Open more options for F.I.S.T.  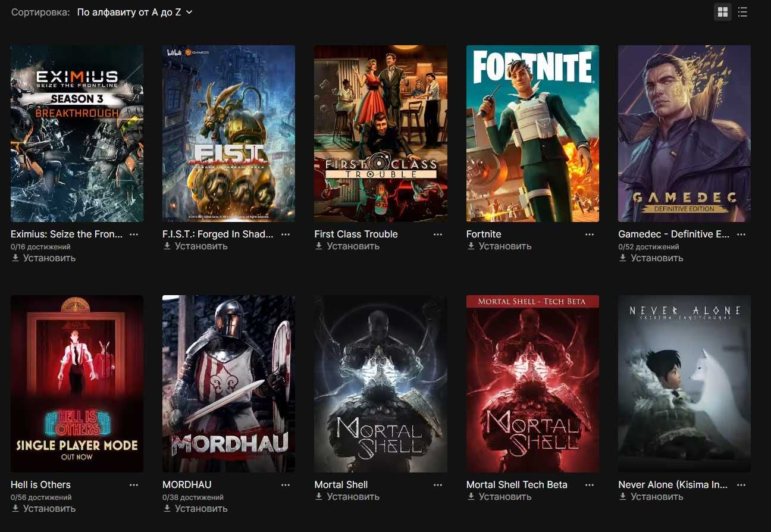coord(286,234)
